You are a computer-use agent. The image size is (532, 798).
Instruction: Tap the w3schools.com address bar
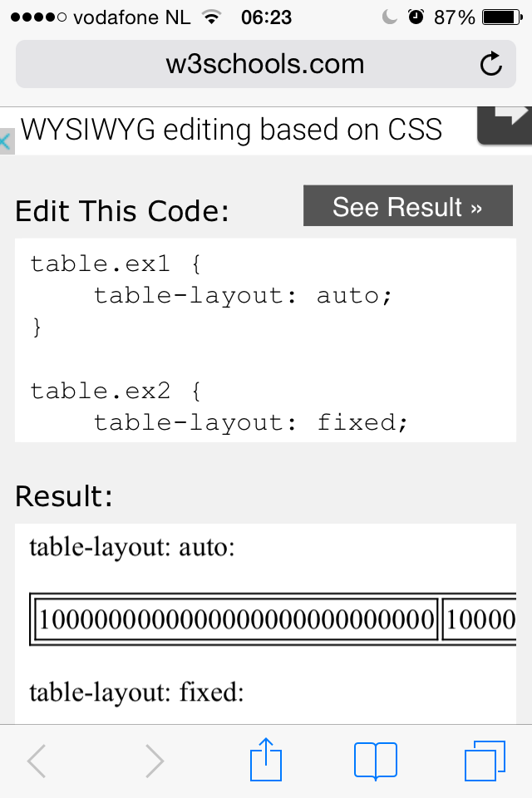pyautogui.click(x=266, y=64)
